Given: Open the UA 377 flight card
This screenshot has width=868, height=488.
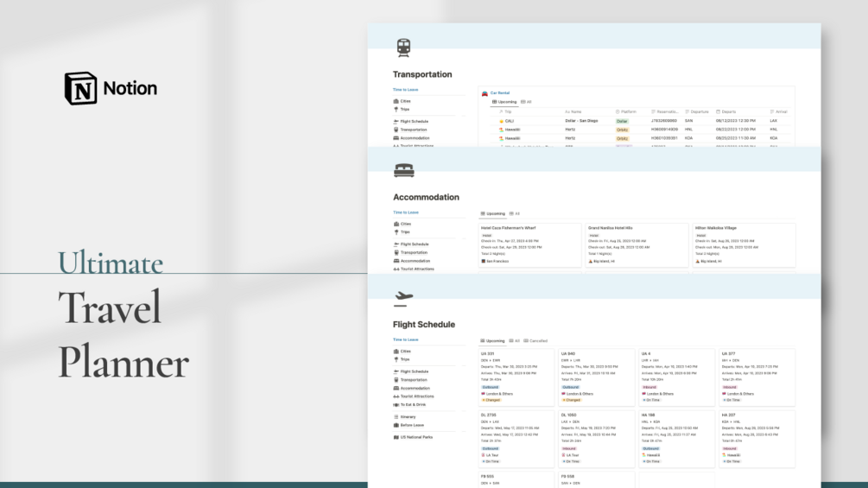Looking at the screenshot, I should click(x=757, y=377).
